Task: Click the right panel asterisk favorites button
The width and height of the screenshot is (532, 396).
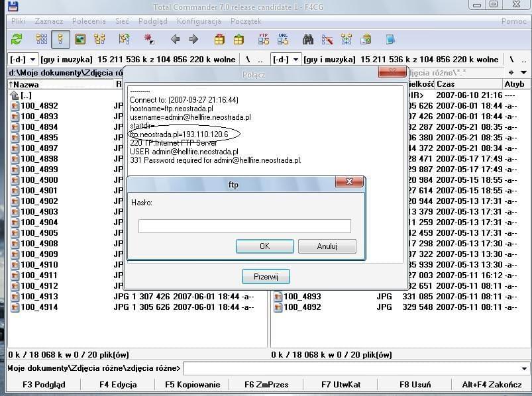Action: click(511, 73)
